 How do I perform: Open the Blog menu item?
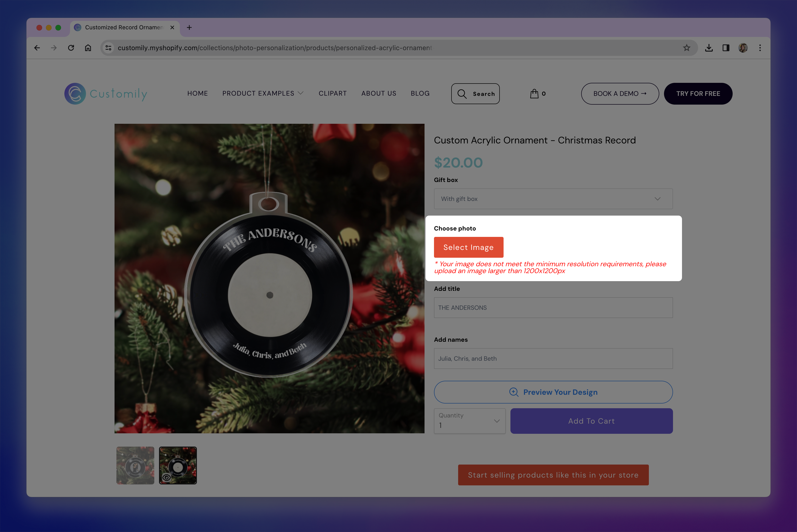pyautogui.click(x=420, y=93)
